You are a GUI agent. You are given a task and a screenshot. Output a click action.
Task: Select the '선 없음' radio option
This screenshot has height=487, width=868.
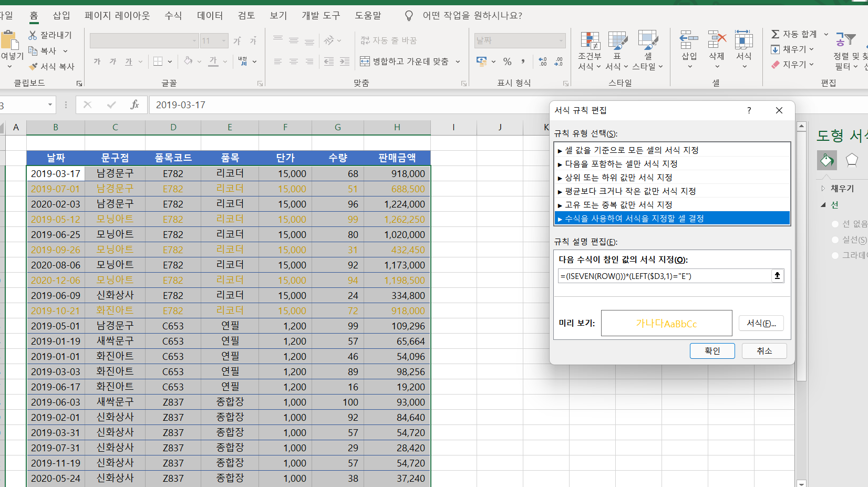coord(835,224)
